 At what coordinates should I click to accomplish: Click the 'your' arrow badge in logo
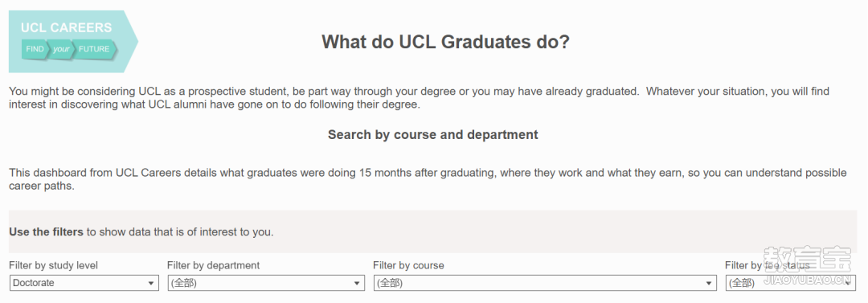[x=61, y=49]
